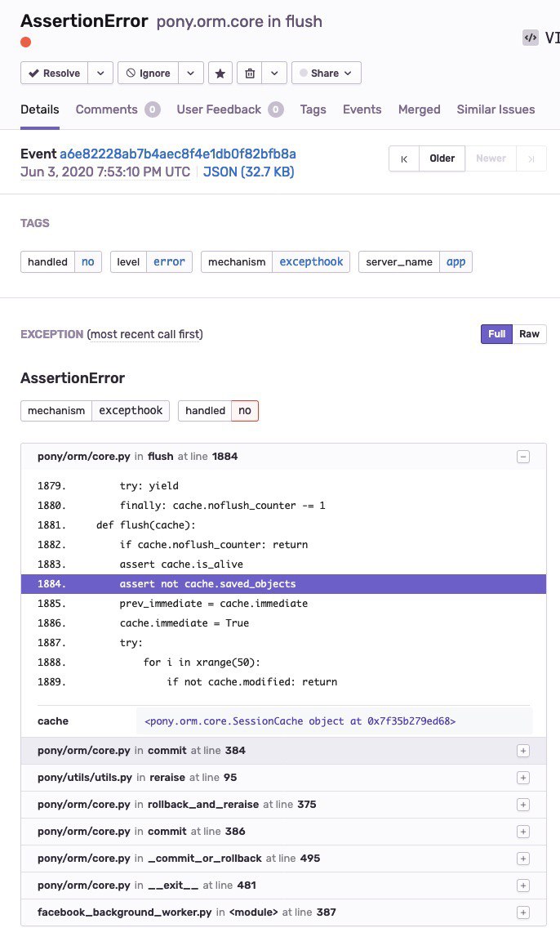This screenshot has height=937, width=560.
Task: Select the Full exception view
Action: point(497,333)
